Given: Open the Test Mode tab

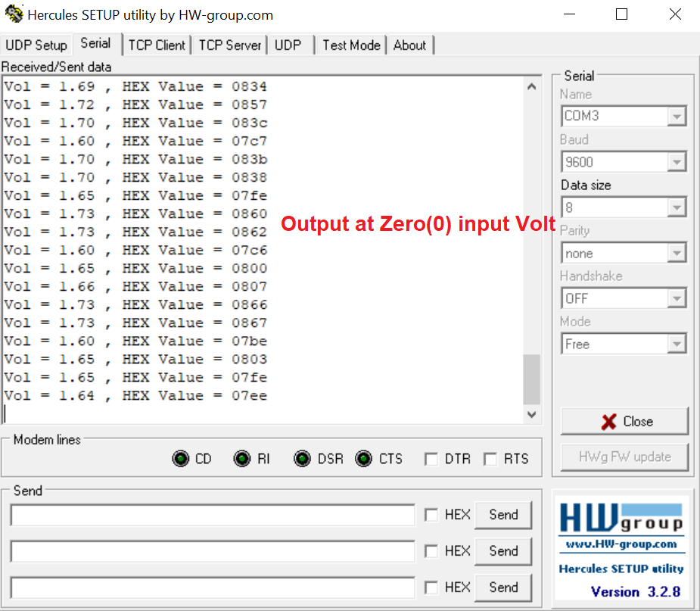Looking at the screenshot, I should click(351, 45).
